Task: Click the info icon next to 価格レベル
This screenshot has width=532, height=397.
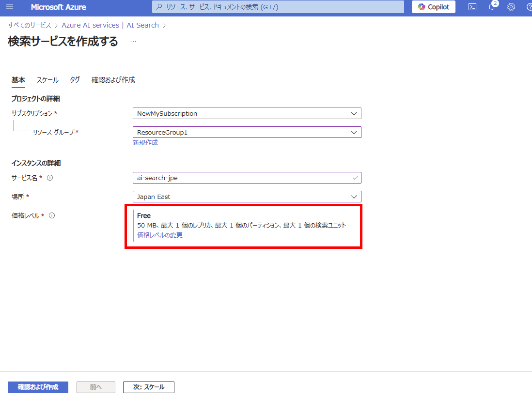Action: tap(52, 215)
